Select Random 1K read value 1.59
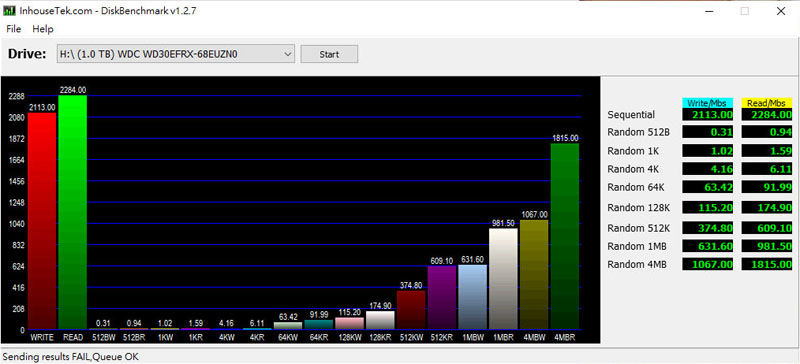Screen dimensions: 800x364 coord(766,151)
